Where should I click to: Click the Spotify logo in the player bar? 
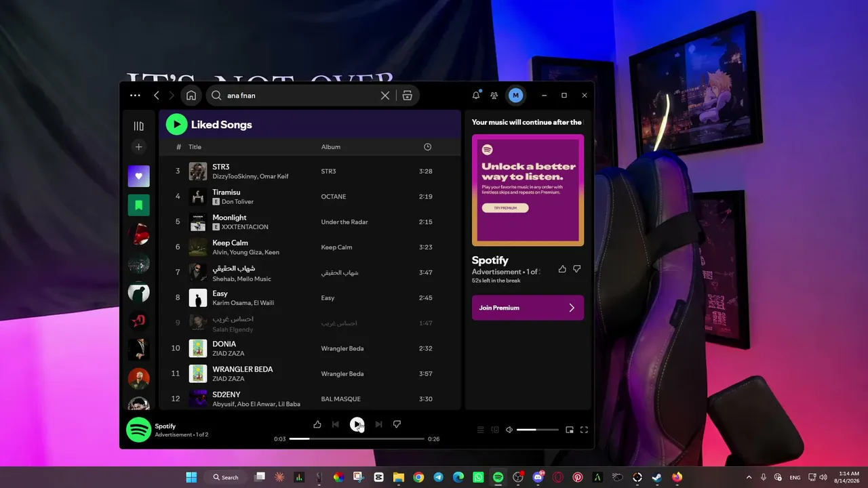[139, 430]
